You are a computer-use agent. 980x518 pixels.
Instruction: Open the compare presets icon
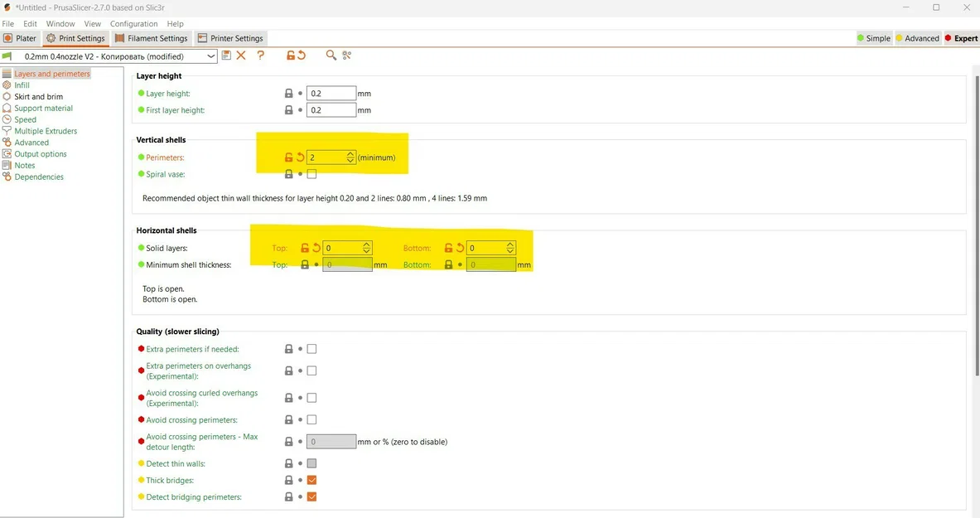click(347, 56)
